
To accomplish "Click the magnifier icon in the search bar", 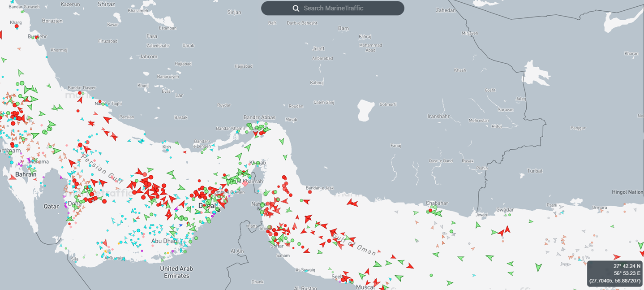I will point(296,9).
